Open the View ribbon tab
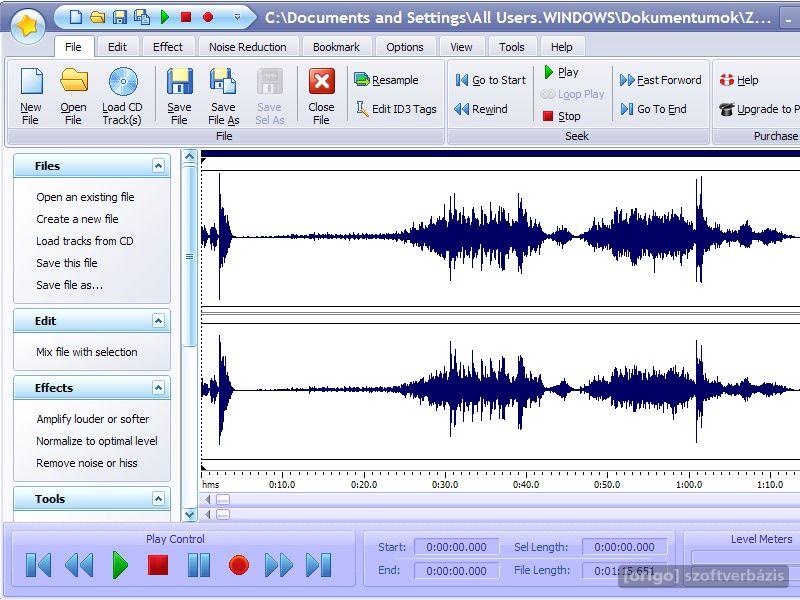The height and width of the screenshot is (600, 800). (x=461, y=47)
